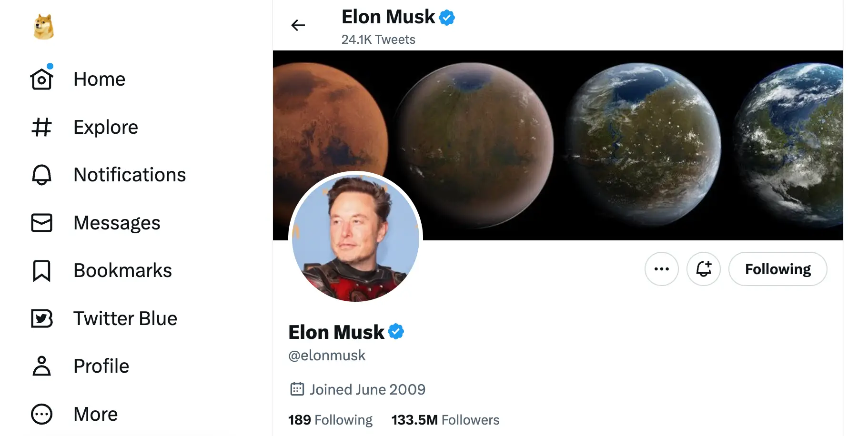Go back using the left arrow

pos(298,25)
